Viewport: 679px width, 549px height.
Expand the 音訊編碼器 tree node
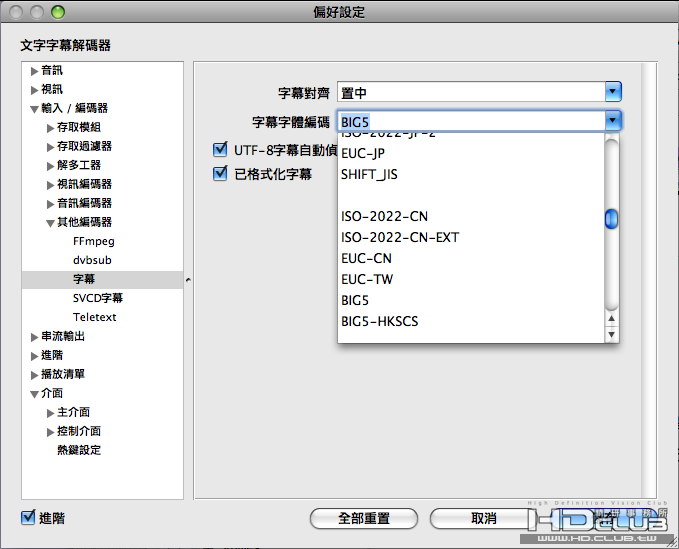coord(51,204)
